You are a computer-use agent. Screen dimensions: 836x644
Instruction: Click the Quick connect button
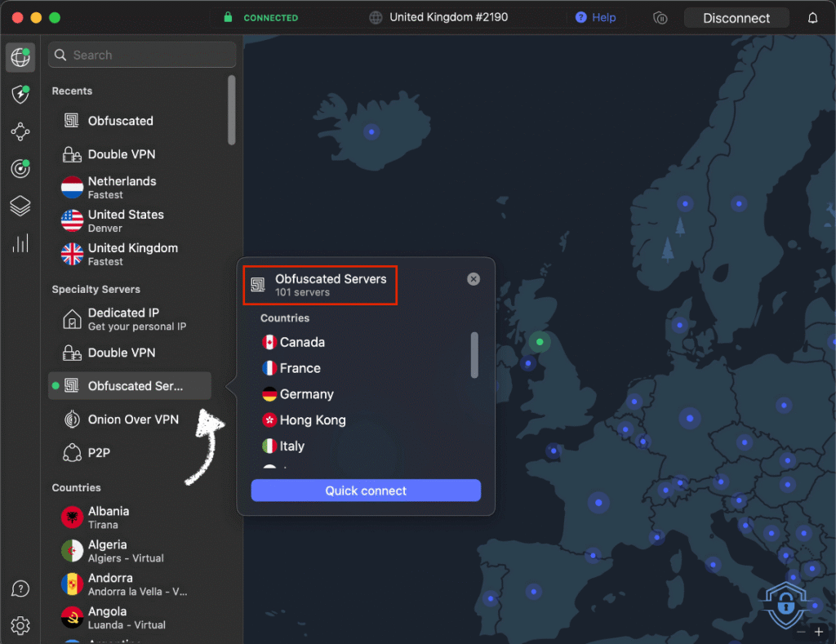click(x=366, y=491)
